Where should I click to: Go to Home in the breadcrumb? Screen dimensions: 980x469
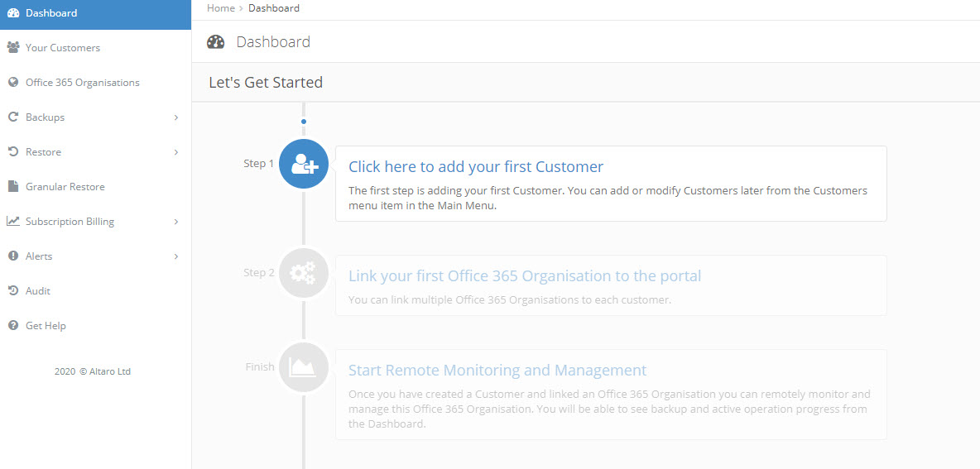(x=220, y=8)
